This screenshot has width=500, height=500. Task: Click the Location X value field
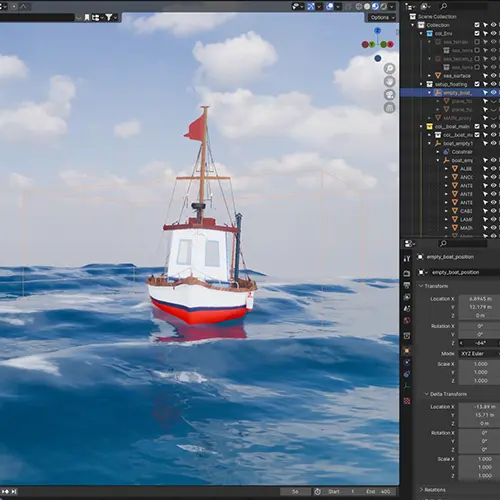click(479, 299)
